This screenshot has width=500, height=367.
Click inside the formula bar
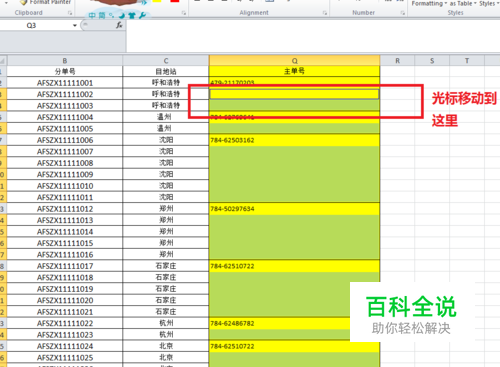pyautogui.click(x=313, y=36)
